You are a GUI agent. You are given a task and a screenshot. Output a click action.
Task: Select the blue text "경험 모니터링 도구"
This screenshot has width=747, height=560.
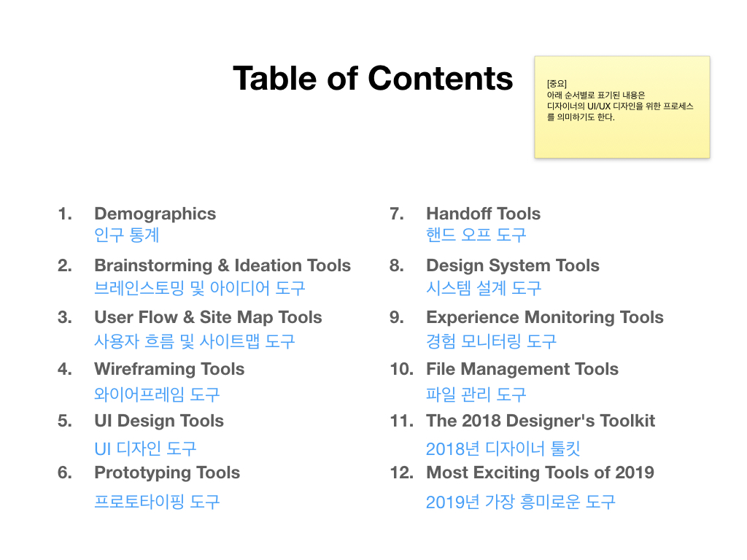[491, 341]
